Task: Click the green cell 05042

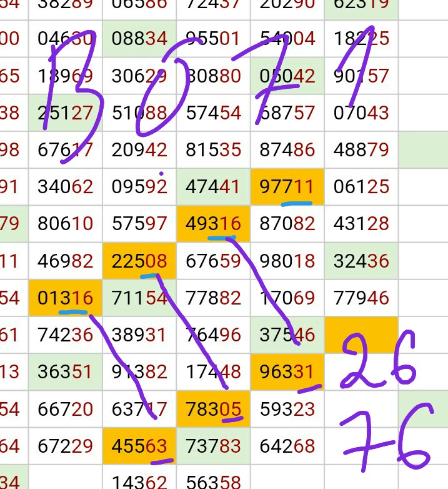Action: pos(287,76)
